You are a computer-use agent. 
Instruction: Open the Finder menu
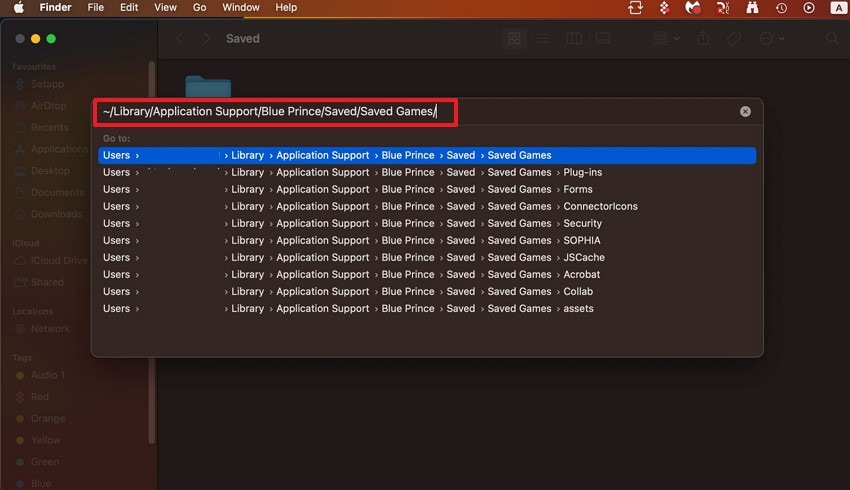point(55,8)
